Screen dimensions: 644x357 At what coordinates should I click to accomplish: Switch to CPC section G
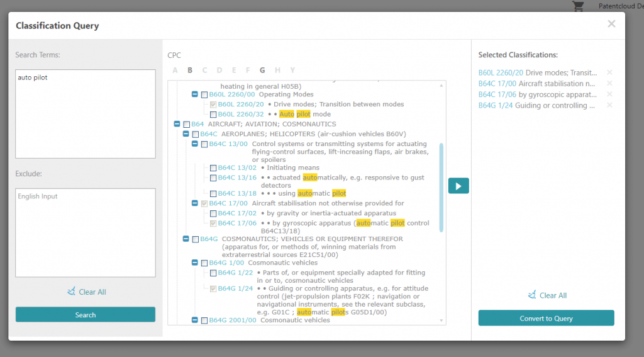pyautogui.click(x=262, y=71)
